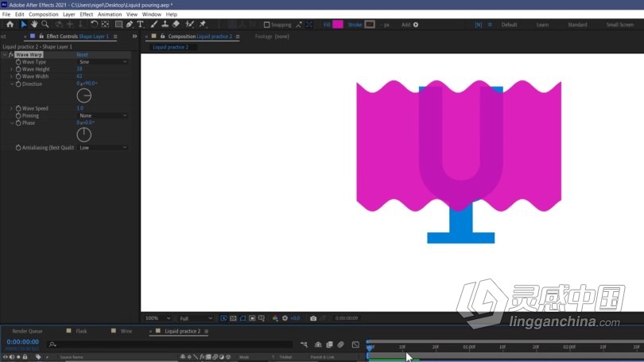Open the Wave Type dropdown

point(103,61)
